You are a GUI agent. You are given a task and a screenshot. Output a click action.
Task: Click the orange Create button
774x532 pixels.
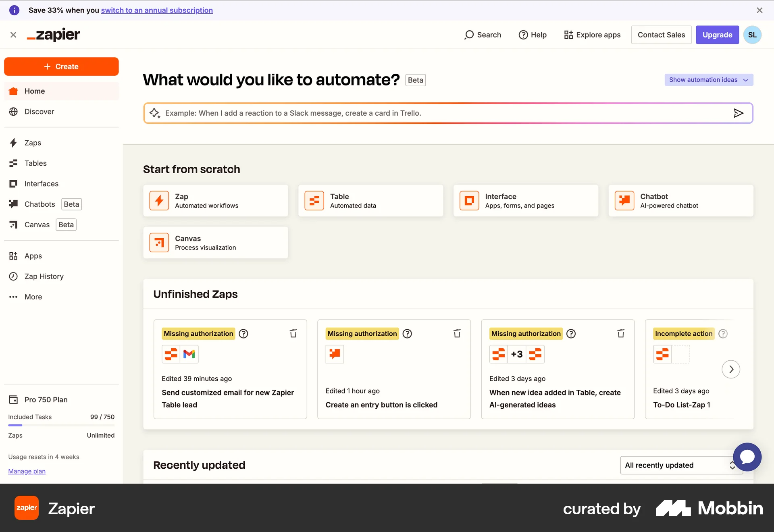tap(61, 66)
